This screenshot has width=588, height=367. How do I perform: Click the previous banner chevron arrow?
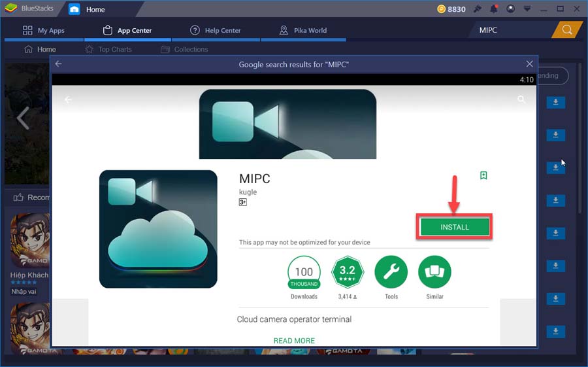[x=23, y=118]
